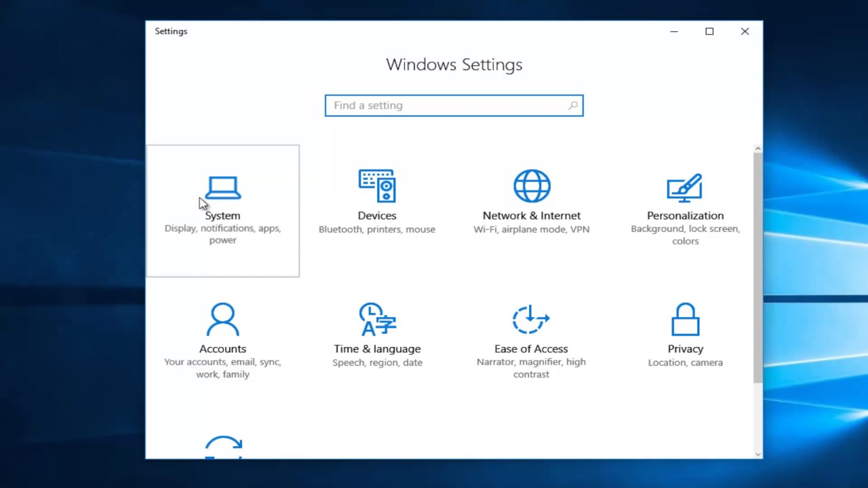
Task: Click 'Wi-Fi, airplane mode, VPN' description
Action: [x=532, y=229]
